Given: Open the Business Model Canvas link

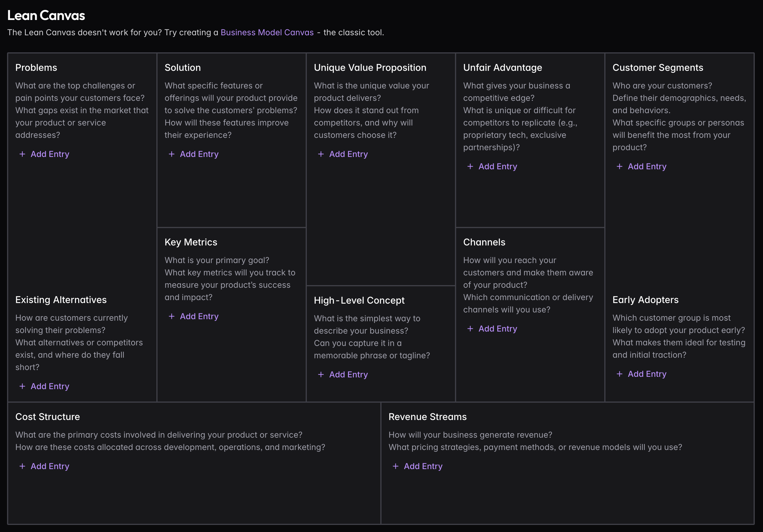Looking at the screenshot, I should click(x=267, y=32).
